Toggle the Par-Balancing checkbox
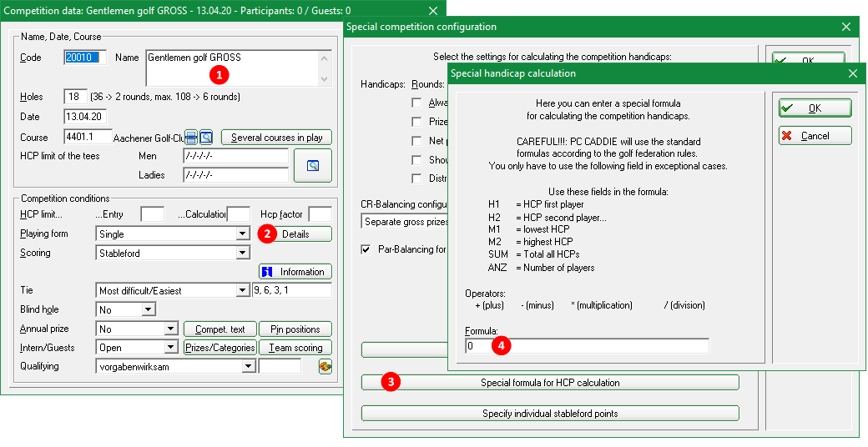868x447 pixels. coord(366,249)
